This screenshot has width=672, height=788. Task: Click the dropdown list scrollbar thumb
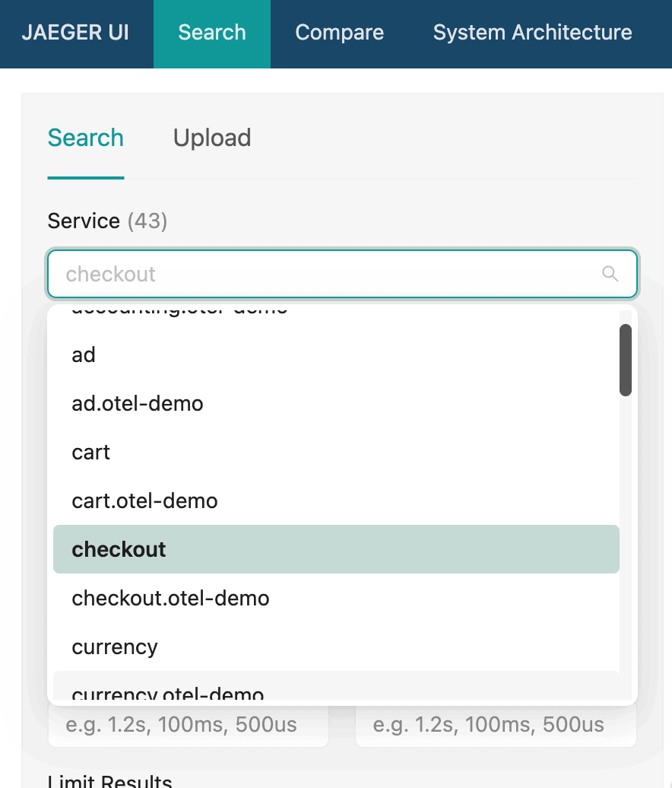click(626, 360)
